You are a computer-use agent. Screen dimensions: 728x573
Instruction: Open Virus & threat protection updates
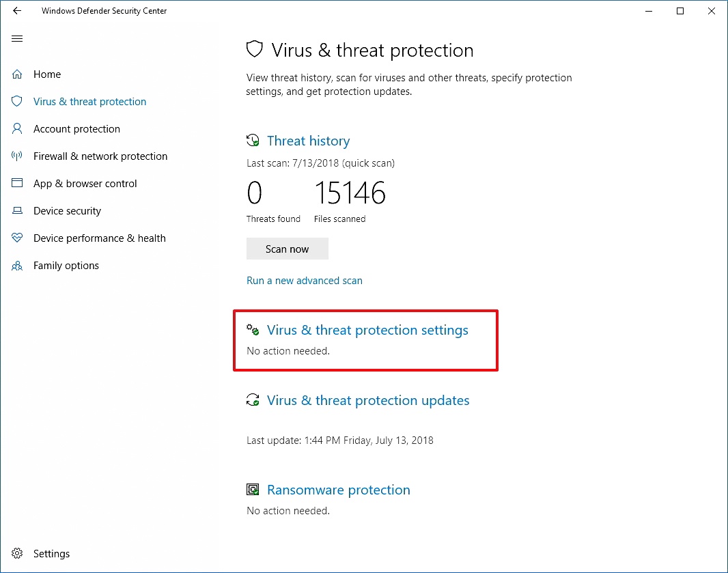(x=368, y=400)
